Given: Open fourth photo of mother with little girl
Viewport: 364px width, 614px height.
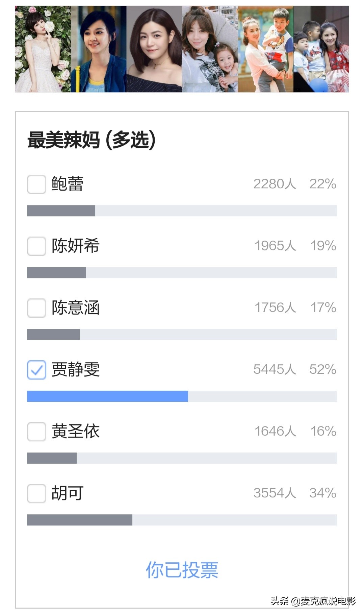Looking at the screenshot, I should (x=210, y=49).
